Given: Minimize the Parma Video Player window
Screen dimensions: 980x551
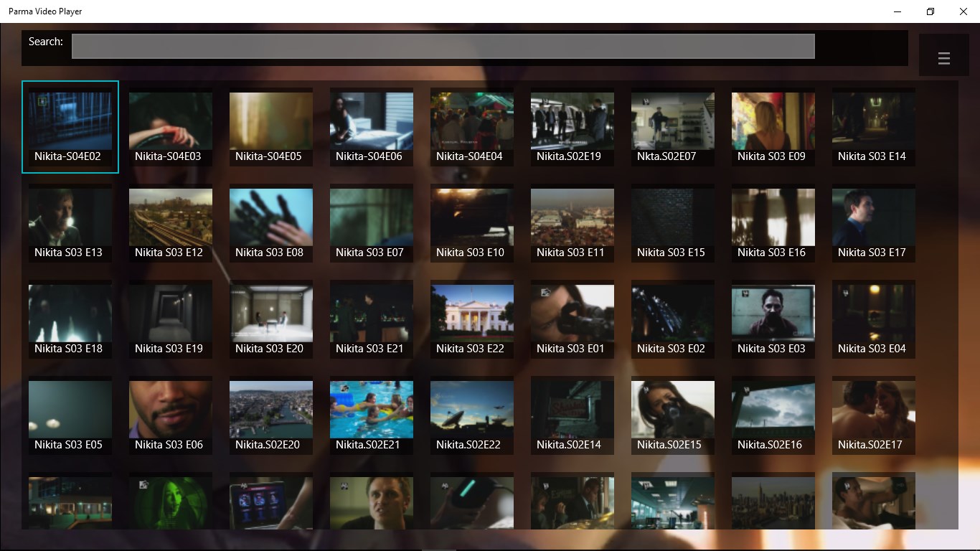Looking at the screenshot, I should tap(897, 11).
